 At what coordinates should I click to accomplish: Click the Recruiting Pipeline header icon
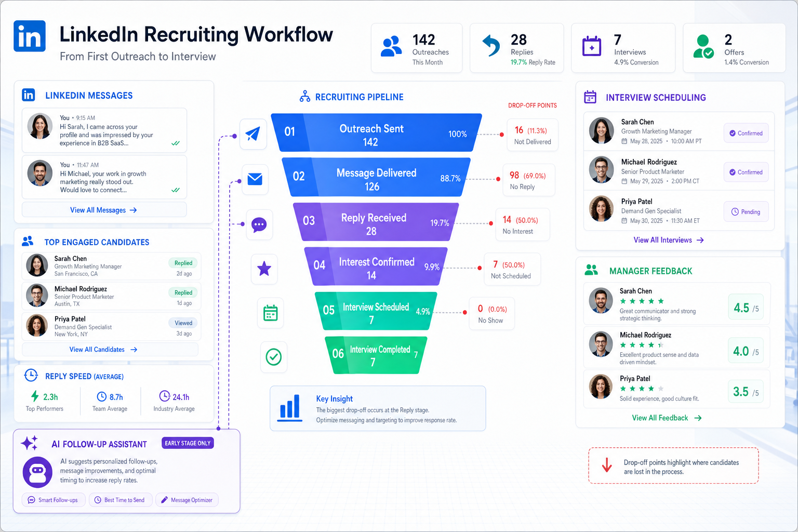point(305,96)
